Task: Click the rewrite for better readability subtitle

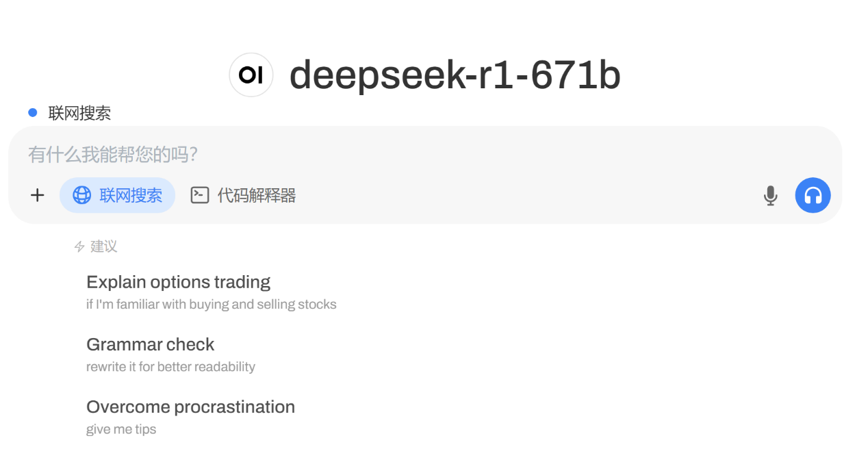Action: 170,367
